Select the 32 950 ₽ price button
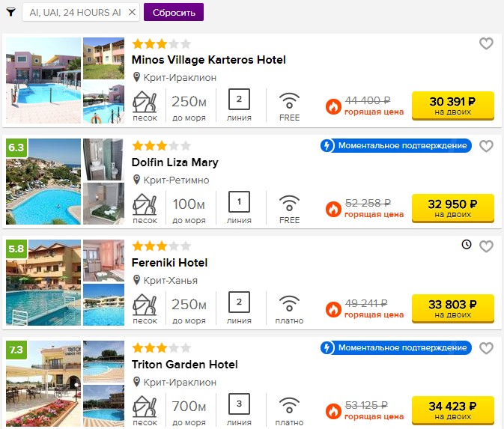504x429 pixels. (x=453, y=208)
